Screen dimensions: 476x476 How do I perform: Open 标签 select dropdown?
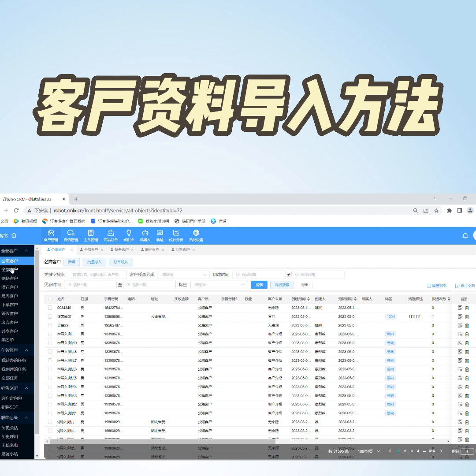(219, 285)
